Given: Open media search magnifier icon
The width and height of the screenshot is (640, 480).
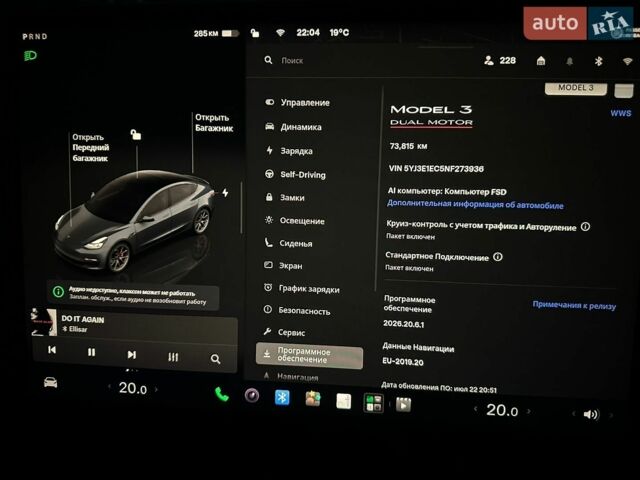Looking at the screenshot, I should tap(216, 359).
